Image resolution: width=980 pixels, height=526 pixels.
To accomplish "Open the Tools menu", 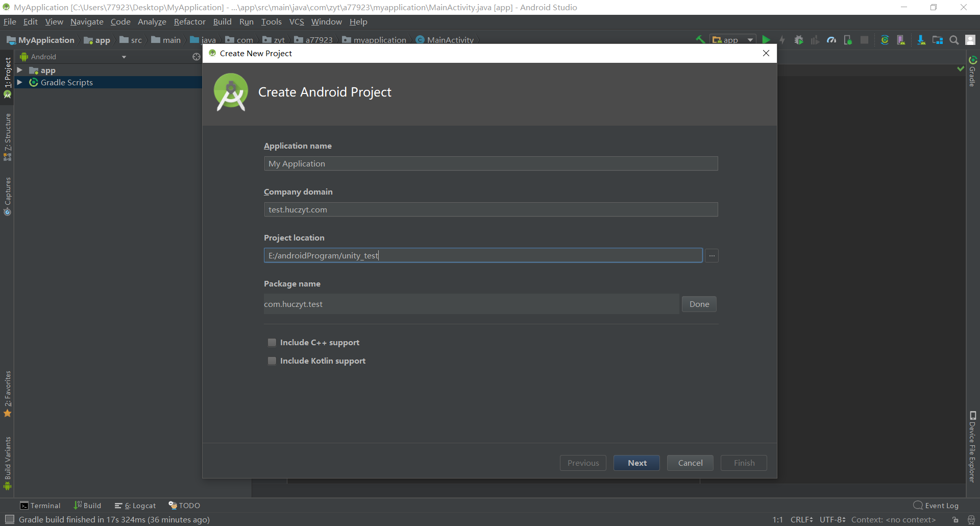I will [271, 21].
